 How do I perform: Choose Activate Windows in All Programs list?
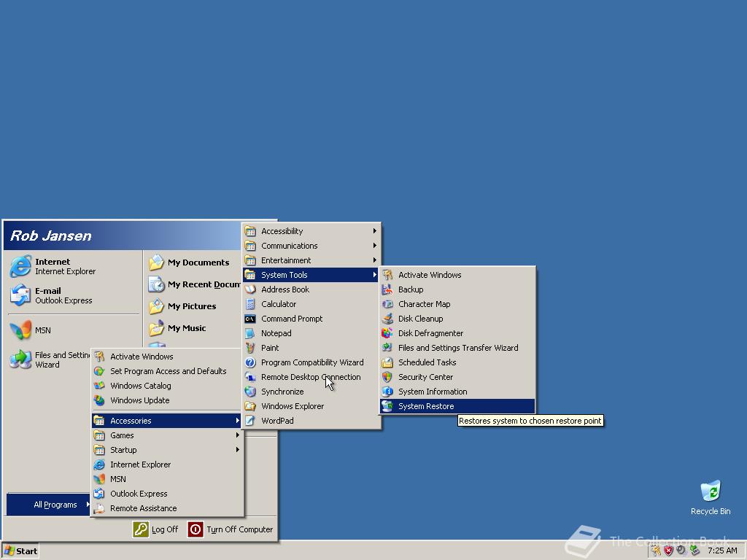[167, 357]
